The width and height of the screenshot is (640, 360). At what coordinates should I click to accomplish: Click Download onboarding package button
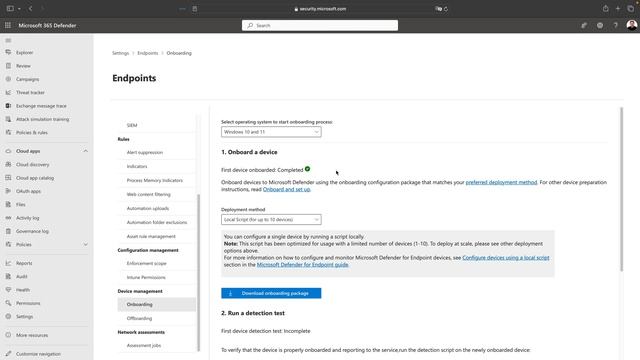pyautogui.click(x=271, y=293)
